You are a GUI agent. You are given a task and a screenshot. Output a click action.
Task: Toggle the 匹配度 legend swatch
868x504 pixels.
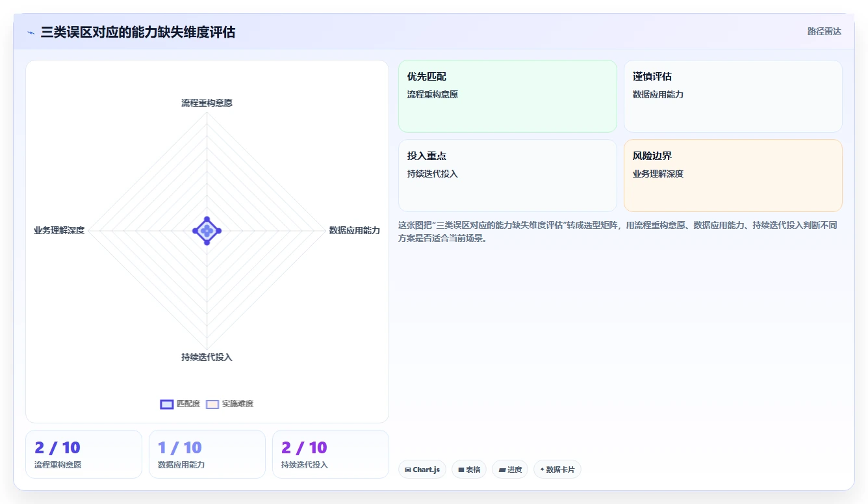click(x=167, y=404)
